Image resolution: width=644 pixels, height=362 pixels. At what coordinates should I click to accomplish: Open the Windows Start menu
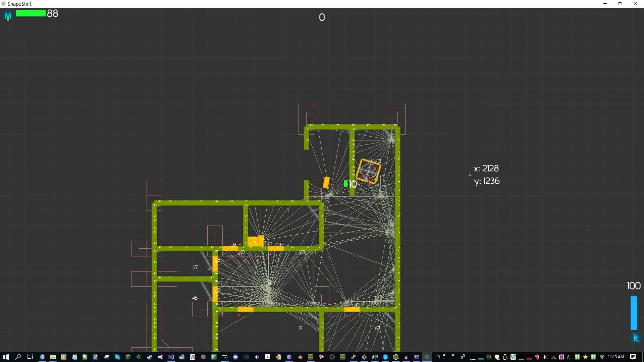point(6,357)
